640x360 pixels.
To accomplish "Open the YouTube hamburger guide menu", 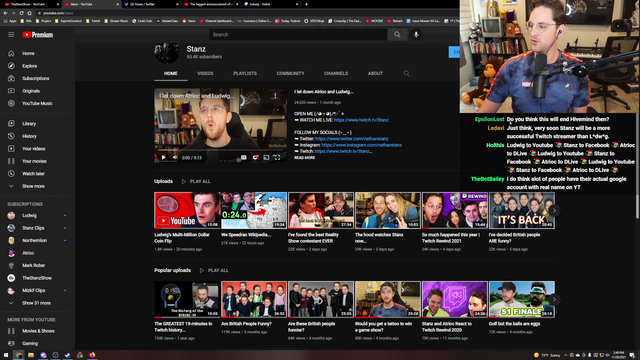I will (x=11, y=35).
